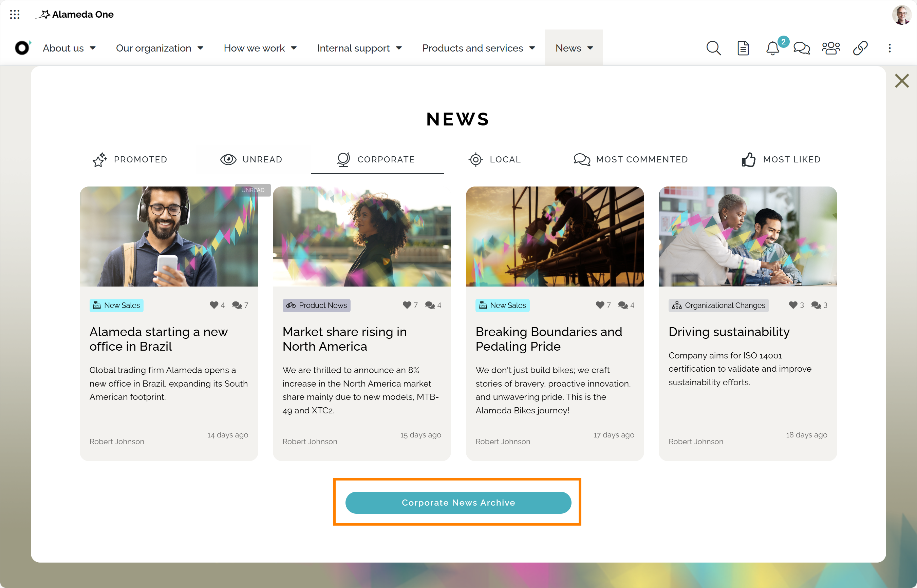Image resolution: width=917 pixels, height=588 pixels.
Task: Click New Sales tag on Brazil article
Action: [x=116, y=305]
